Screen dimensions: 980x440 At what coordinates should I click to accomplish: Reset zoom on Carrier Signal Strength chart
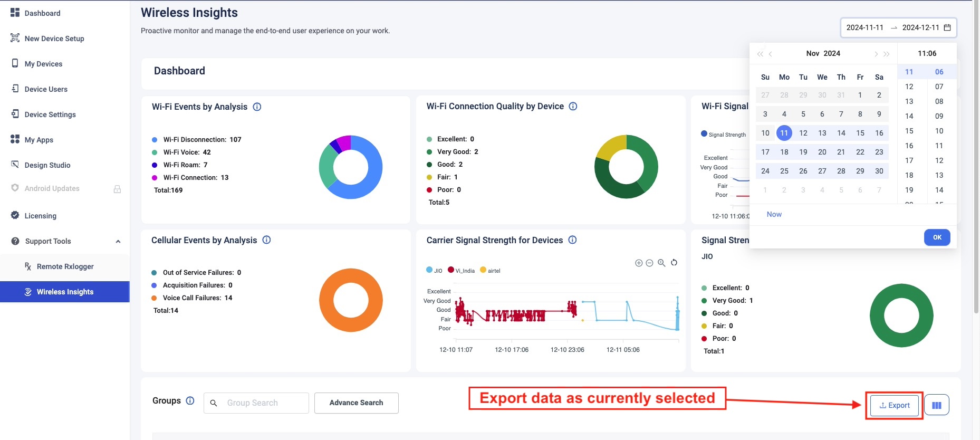click(x=674, y=263)
